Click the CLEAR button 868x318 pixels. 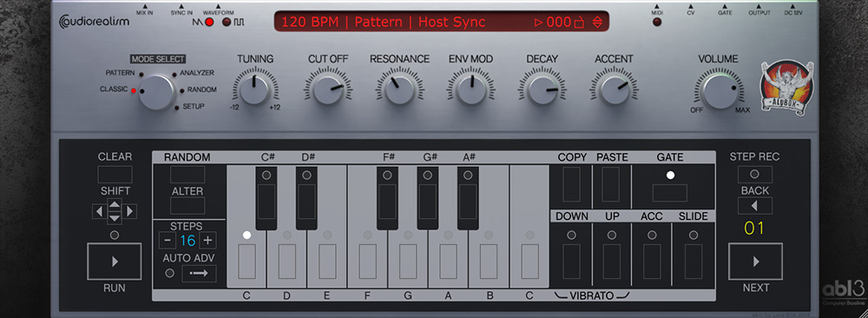[x=115, y=174]
